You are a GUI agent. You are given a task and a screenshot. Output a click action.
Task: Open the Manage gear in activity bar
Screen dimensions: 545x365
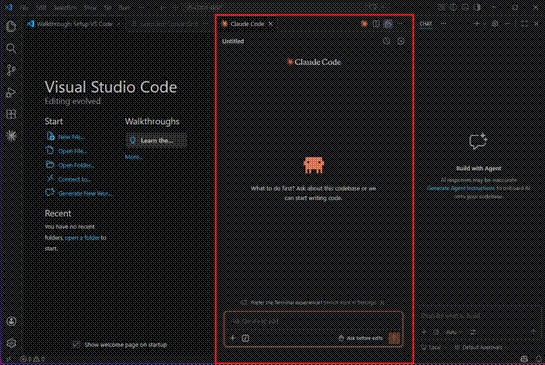point(11,343)
